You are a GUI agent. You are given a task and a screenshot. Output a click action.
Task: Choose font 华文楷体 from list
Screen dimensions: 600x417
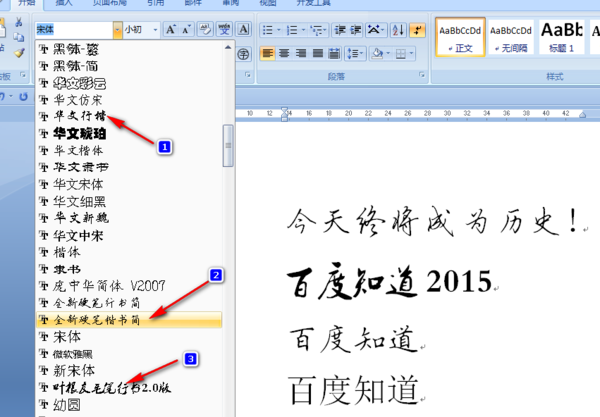coord(129,150)
